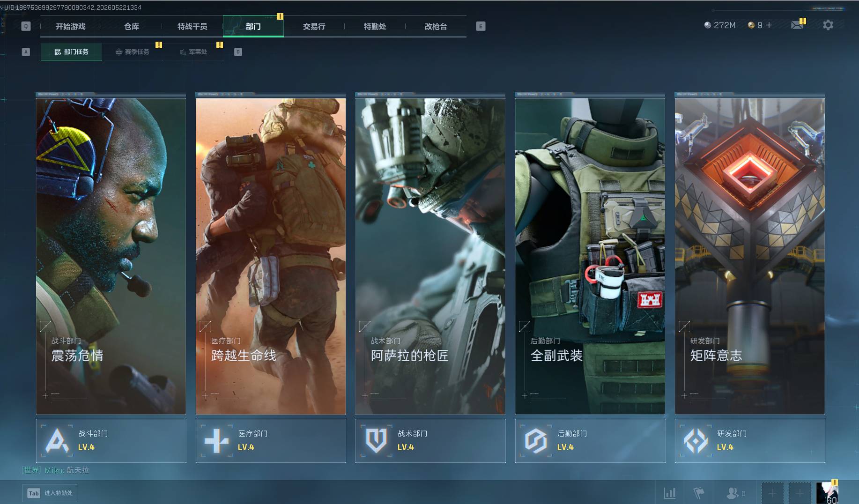Open the 赛季任务 sub-tab
Screen dimensions: 859x504
[x=133, y=52]
